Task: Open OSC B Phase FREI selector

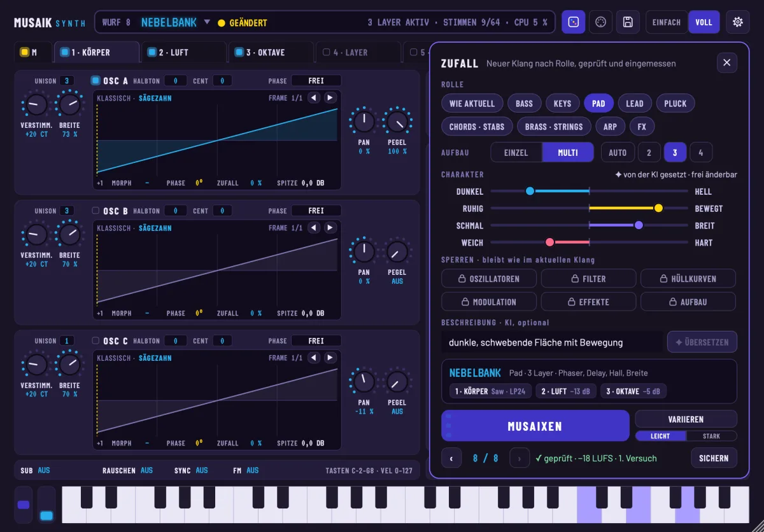Action: (x=316, y=211)
